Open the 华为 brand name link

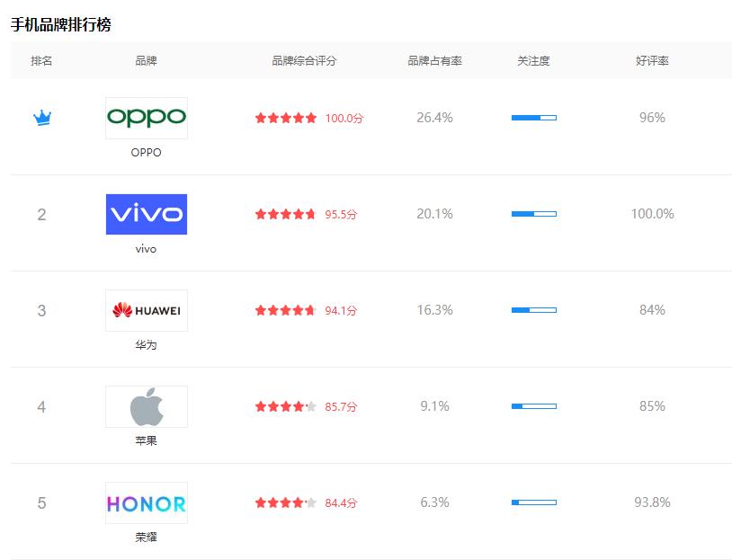pyautogui.click(x=146, y=345)
